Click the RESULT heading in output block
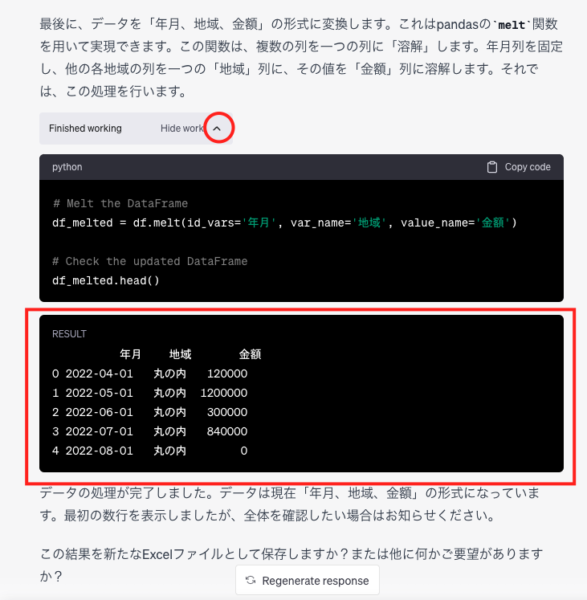The image size is (587, 600). pyautogui.click(x=69, y=334)
